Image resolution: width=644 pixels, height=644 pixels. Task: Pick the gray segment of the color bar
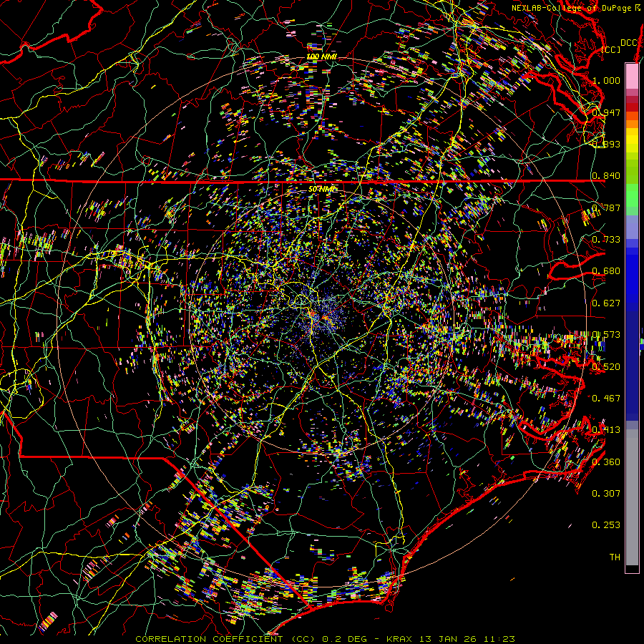(x=632, y=497)
